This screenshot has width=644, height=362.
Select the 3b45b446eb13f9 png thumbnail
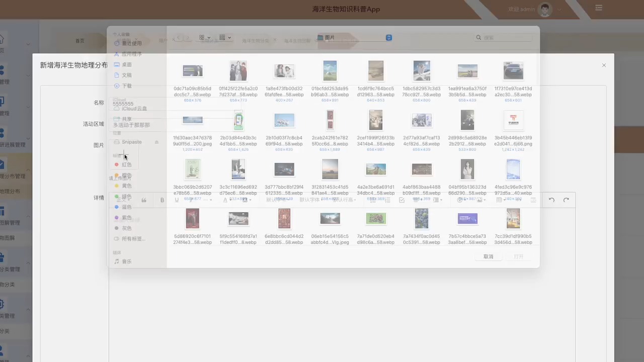[x=513, y=121]
